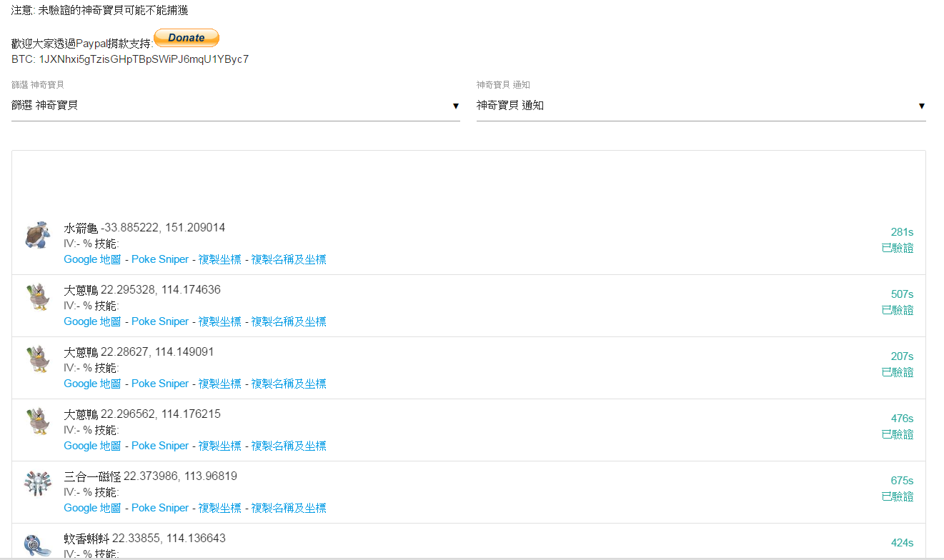The width and height of the screenshot is (944, 560).
Task: Click 複製名稱及坐標 for 大蔥鴨 at 22.28627
Action: [288, 384]
